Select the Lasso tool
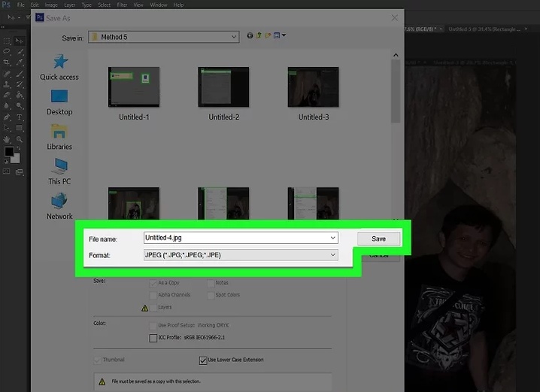 tap(7, 52)
